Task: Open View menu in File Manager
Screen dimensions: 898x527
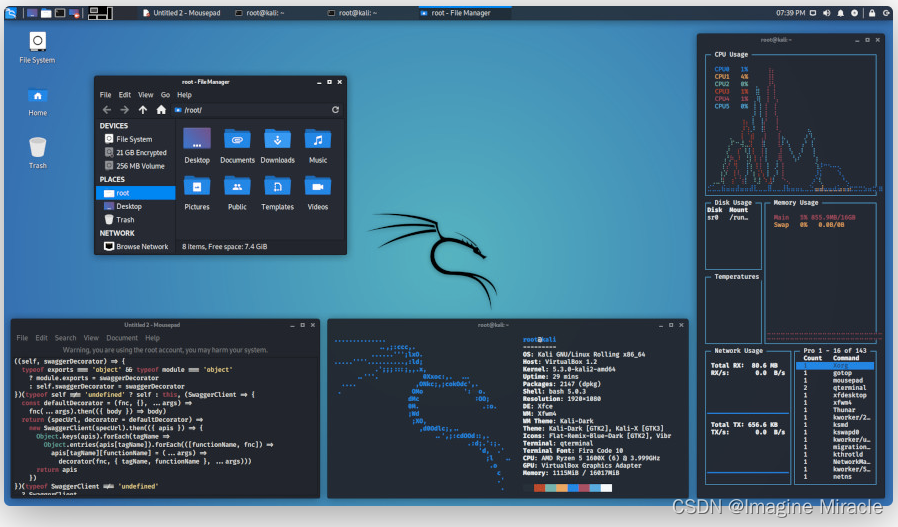Action: 145,95
